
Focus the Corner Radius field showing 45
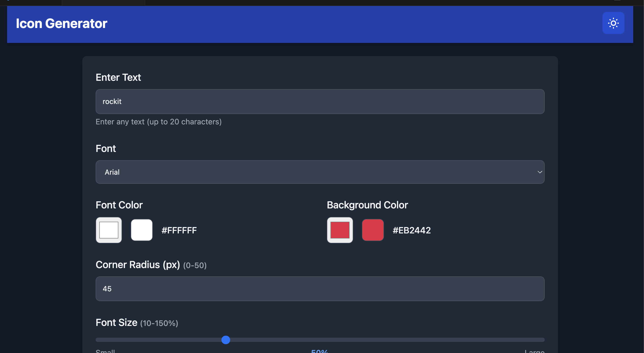pyautogui.click(x=320, y=289)
